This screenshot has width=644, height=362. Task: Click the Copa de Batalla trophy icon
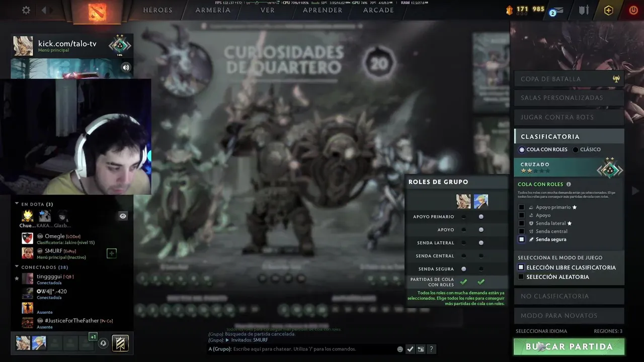click(x=616, y=79)
